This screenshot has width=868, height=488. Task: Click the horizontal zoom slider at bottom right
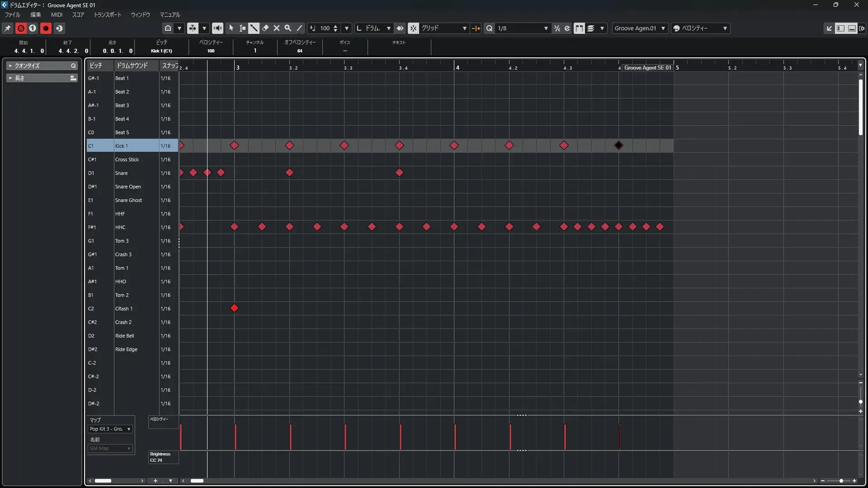[841, 481]
